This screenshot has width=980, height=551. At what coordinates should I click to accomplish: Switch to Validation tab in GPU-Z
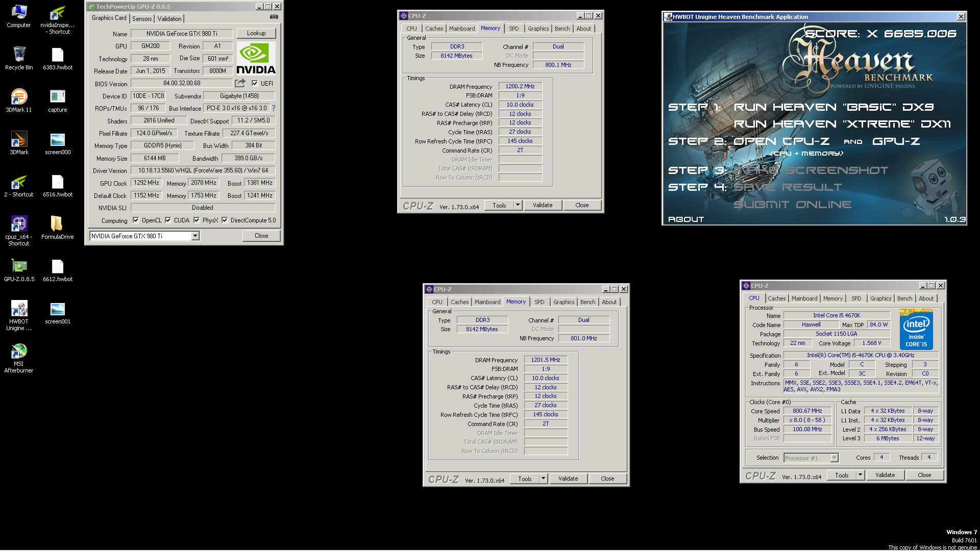click(169, 19)
